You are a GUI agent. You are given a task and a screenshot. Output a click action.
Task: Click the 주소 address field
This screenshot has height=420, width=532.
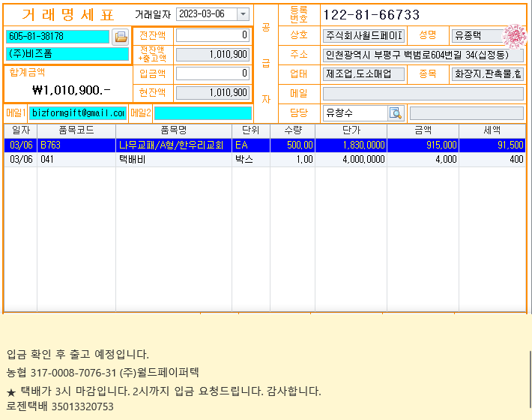point(423,55)
